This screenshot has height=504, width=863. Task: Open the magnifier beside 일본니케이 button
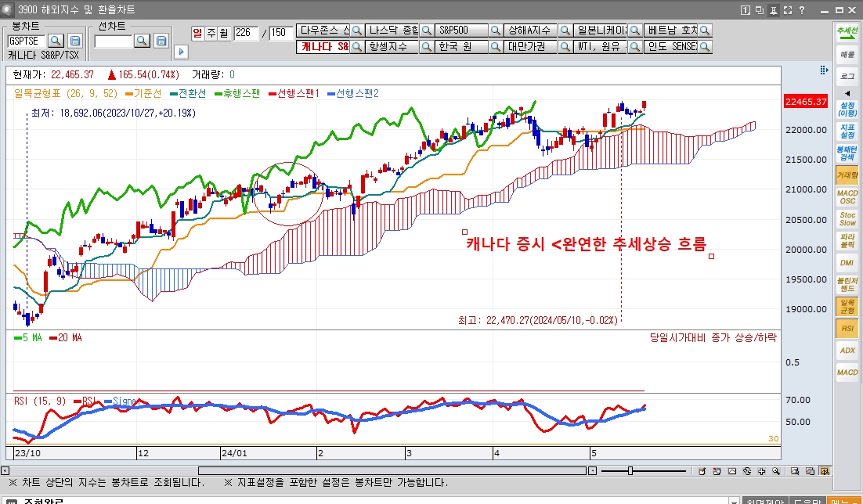click(634, 31)
